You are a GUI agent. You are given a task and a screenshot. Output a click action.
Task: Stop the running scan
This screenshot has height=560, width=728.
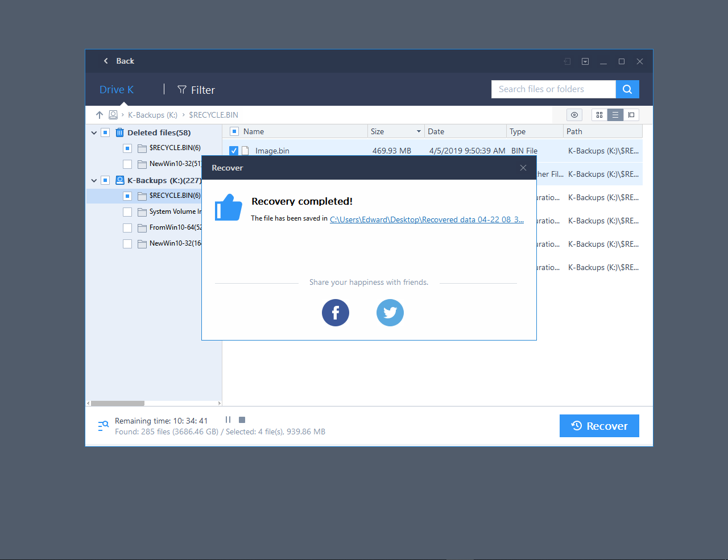242,420
